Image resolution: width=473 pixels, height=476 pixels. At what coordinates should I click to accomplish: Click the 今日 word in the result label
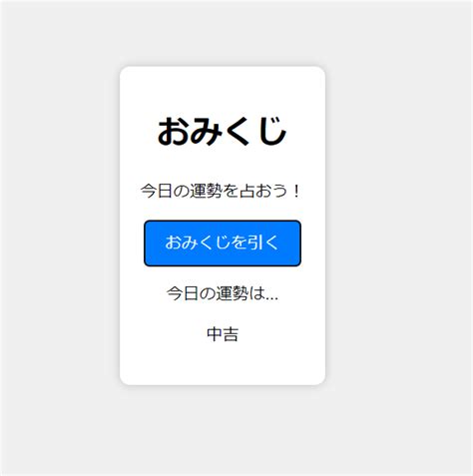tap(183, 293)
